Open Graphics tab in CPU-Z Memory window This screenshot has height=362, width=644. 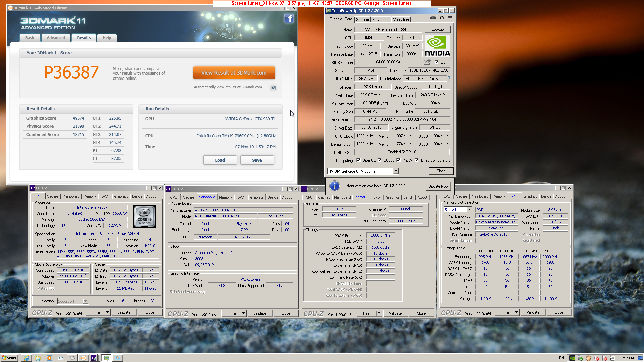click(x=392, y=197)
